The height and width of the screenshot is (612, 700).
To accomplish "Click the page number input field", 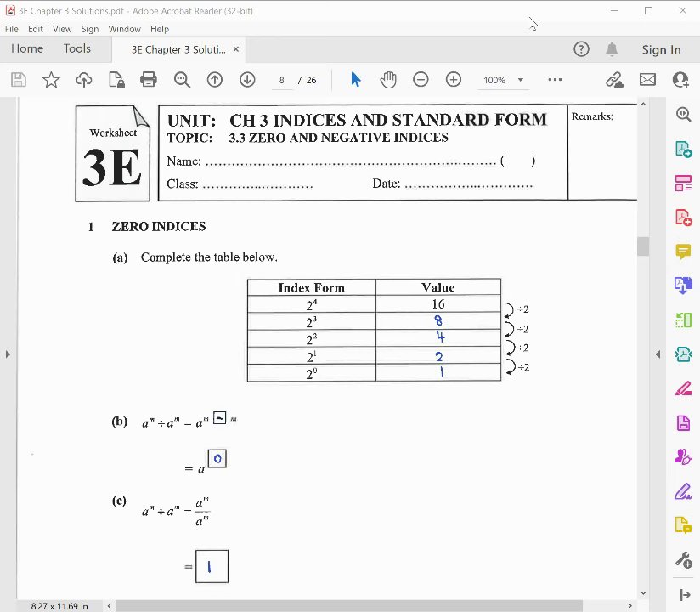I will [282, 80].
